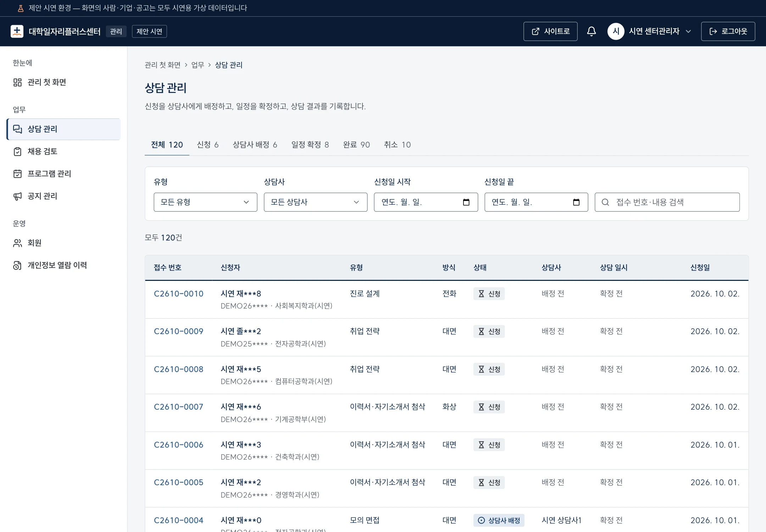Click hourglass 신청 status badge of C2610-0010

(x=489, y=294)
